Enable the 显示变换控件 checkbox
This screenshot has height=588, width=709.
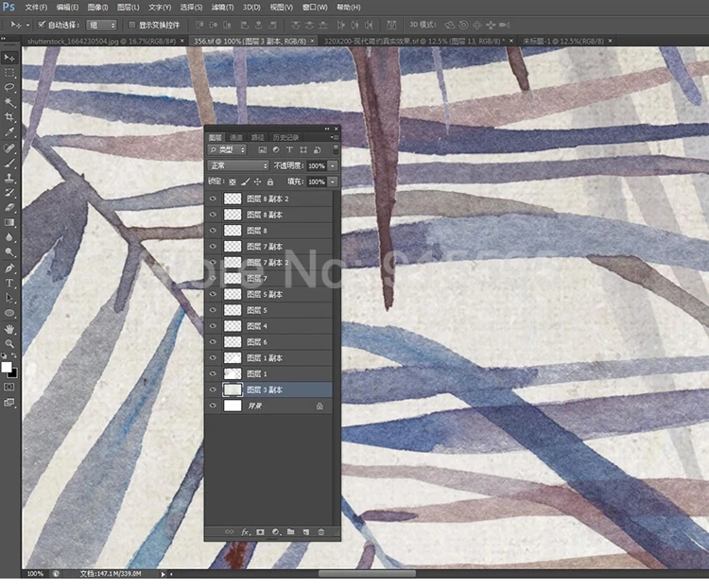pyautogui.click(x=131, y=25)
